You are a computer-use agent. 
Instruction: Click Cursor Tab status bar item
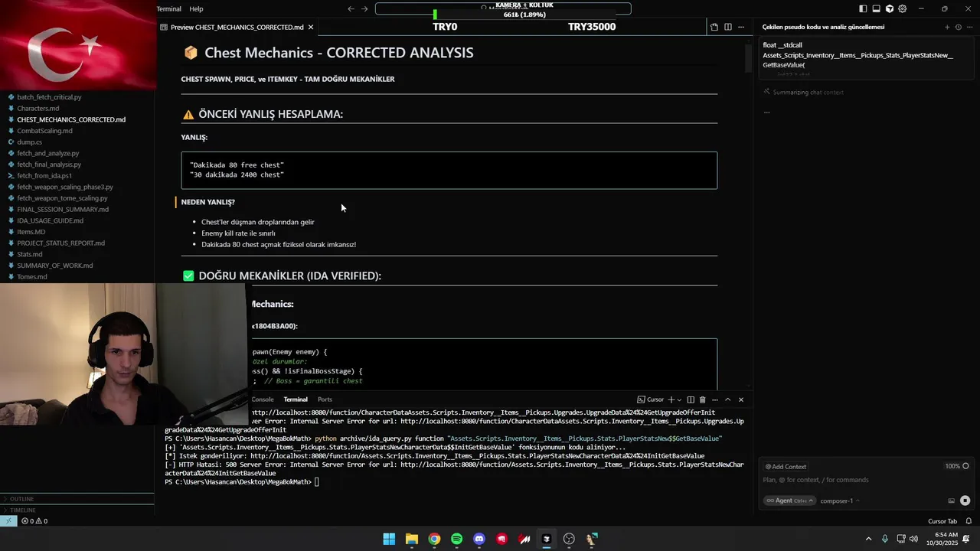tap(942, 521)
